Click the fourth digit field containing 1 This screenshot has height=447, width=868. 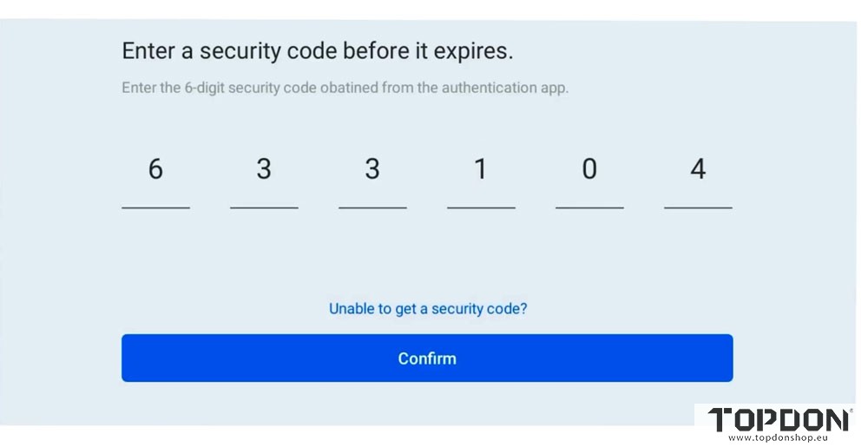tap(481, 169)
